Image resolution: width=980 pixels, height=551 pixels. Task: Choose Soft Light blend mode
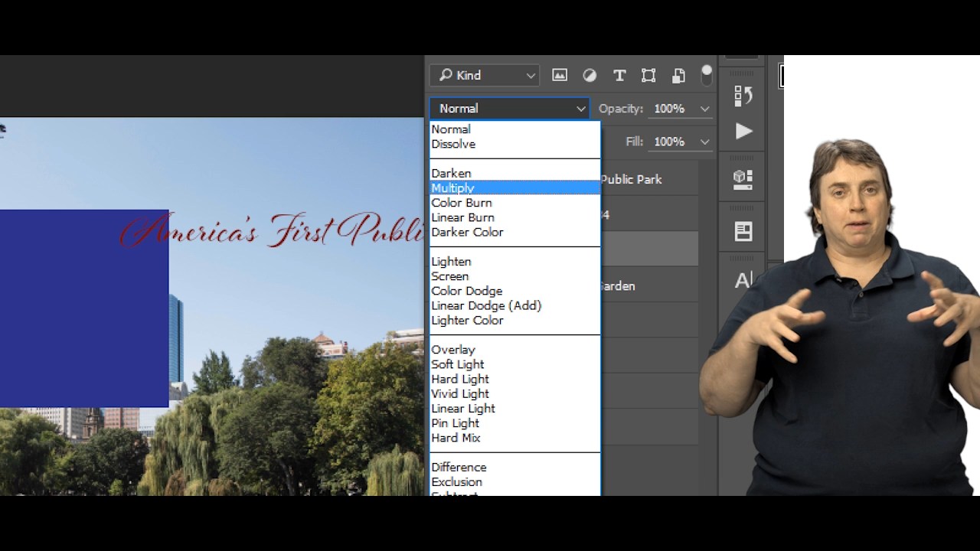pyautogui.click(x=514, y=364)
